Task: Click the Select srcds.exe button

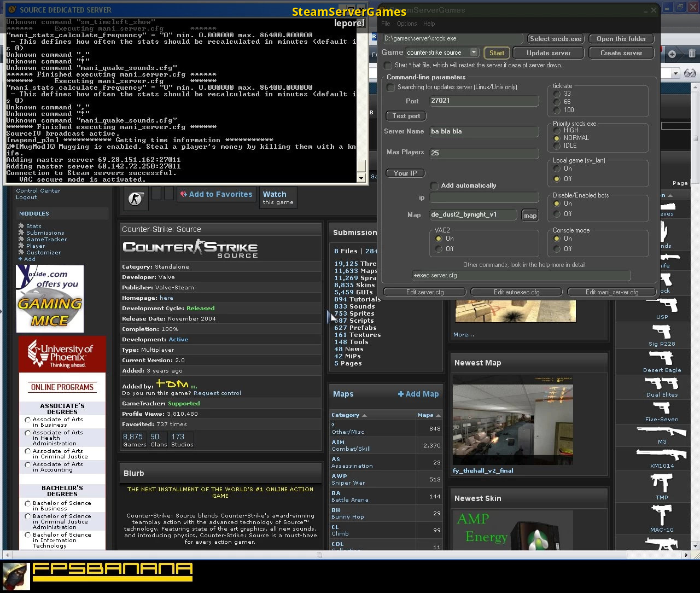Action: click(556, 39)
